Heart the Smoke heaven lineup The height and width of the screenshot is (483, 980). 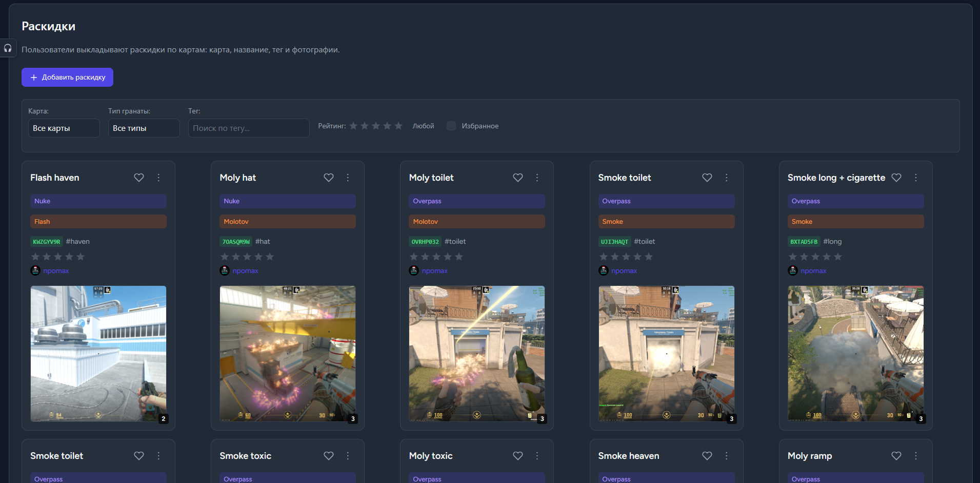pyautogui.click(x=707, y=456)
